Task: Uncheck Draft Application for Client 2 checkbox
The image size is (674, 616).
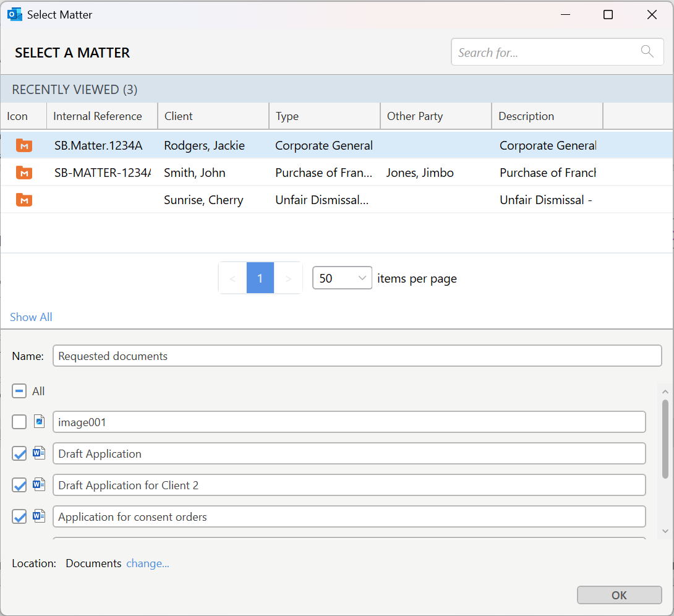Action: pyautogui.click(x=19, y=485)
